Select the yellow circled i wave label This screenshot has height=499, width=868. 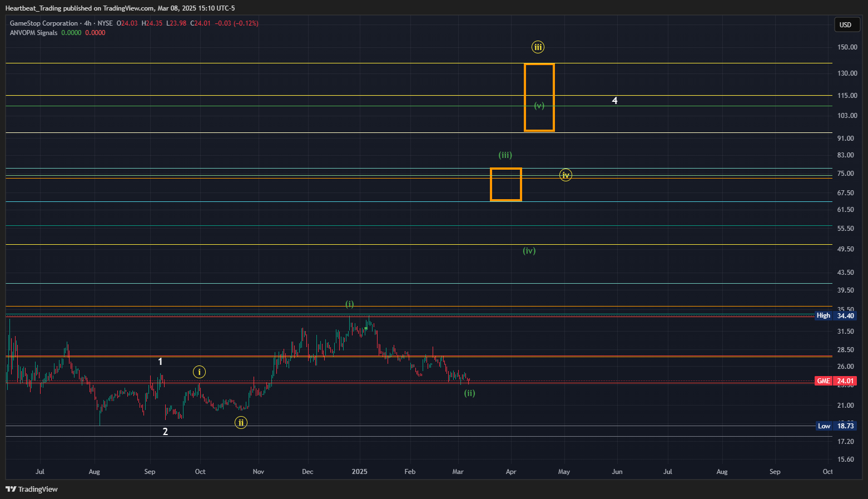199,372
